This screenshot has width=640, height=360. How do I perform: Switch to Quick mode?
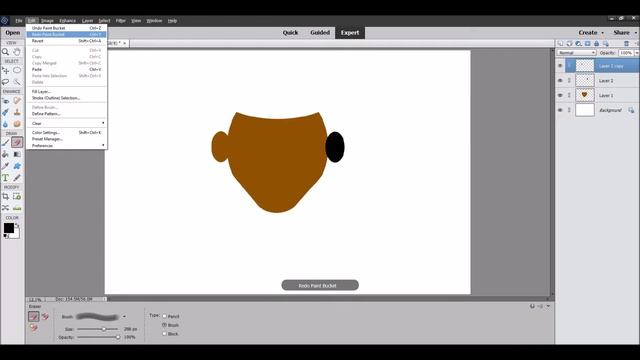tap(290, 33)
